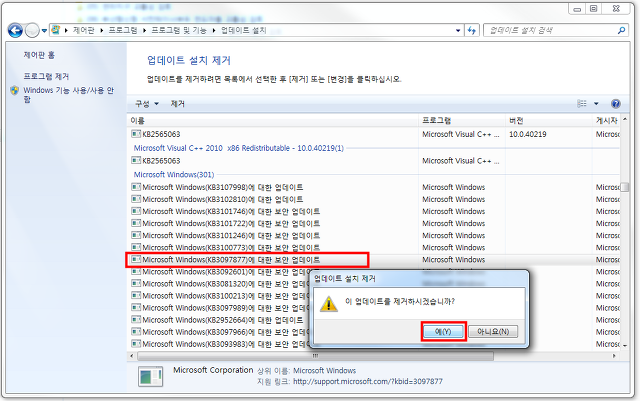
Task: Select the KB3097877 security update row
Action: pyautogui.click(x=374, y=260)
